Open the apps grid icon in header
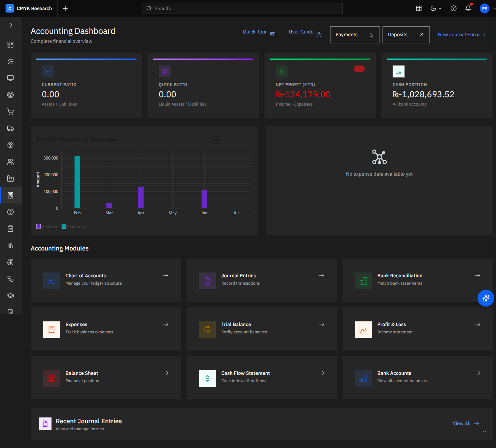The width and height of the screenshot is (496, 448). click(x=419, y=8)
